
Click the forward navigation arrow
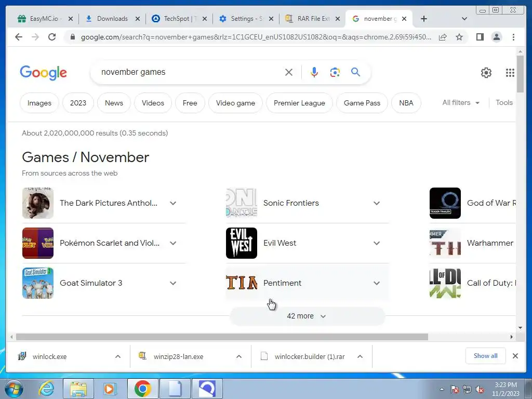35,37
